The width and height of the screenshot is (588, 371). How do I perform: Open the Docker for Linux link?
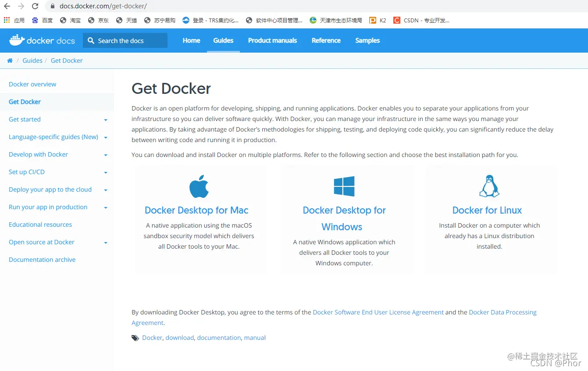point(487,210)
